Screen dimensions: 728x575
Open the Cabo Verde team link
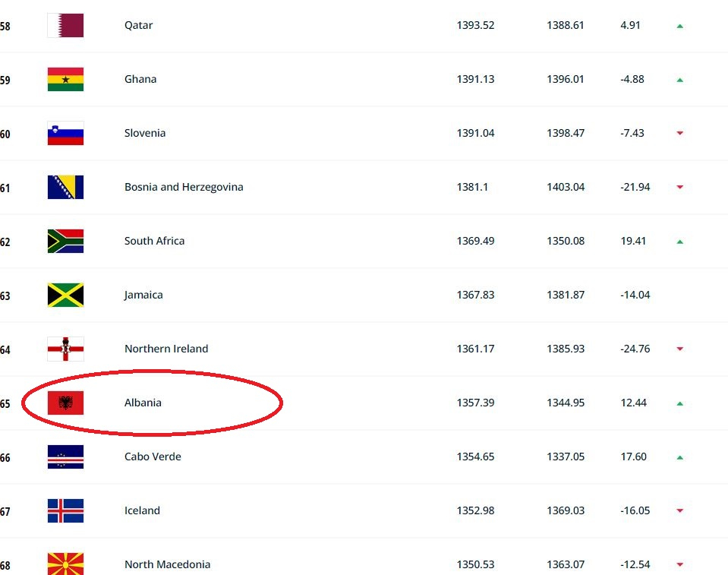pyautogui.click(x=153, y=457)
